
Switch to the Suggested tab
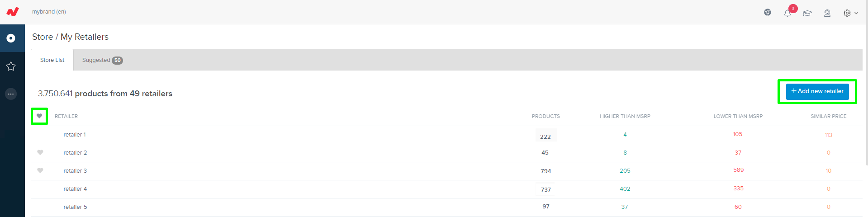click(102, 60)
